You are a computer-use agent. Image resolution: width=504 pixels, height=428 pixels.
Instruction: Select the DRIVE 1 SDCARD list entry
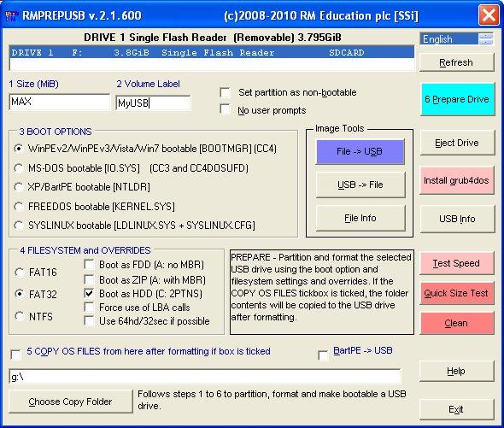pos(212,52)
